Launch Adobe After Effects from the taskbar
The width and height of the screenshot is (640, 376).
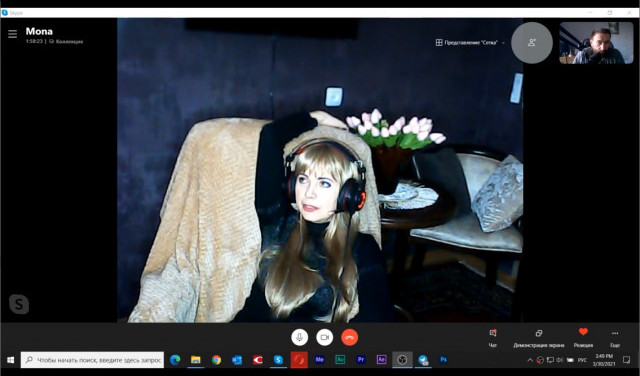click(x=381, y=360)
